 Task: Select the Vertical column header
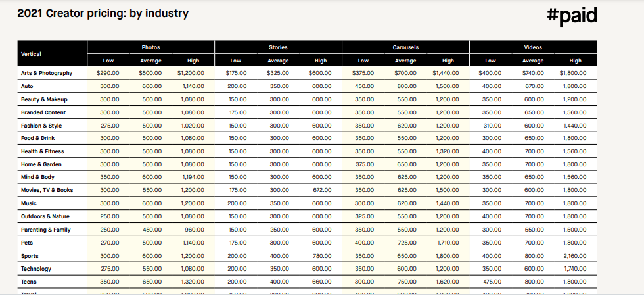[32, 54]
